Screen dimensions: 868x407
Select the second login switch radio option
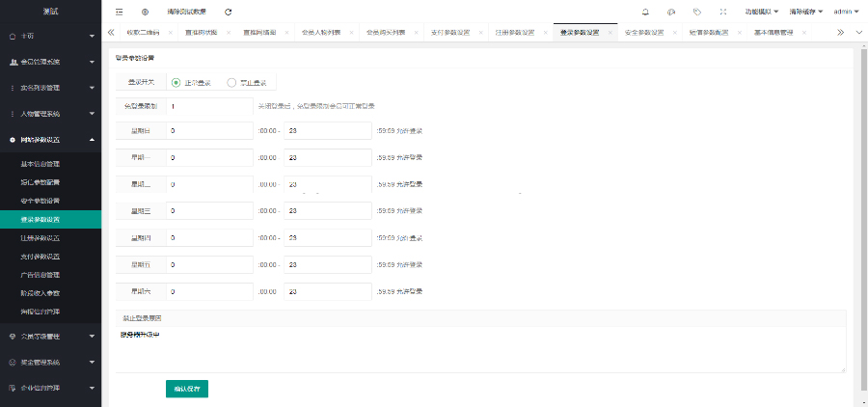tap(231, 82)
